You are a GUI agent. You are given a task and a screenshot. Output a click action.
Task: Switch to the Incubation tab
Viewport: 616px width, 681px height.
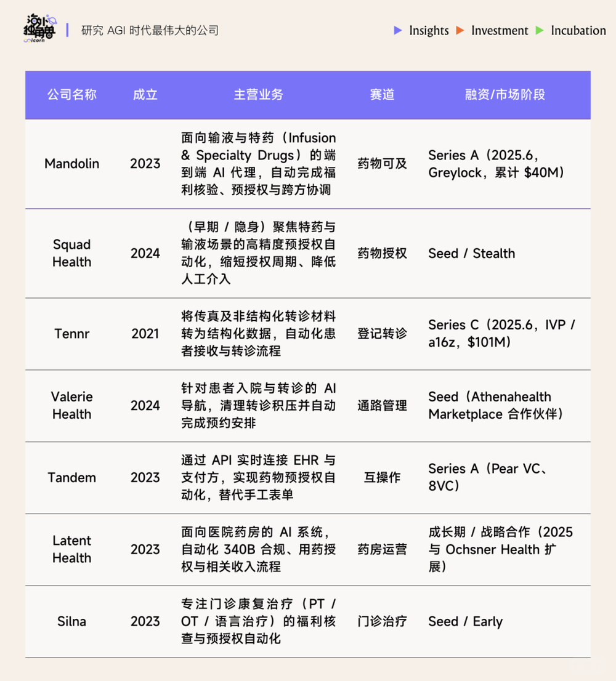(x=578, y=31)
